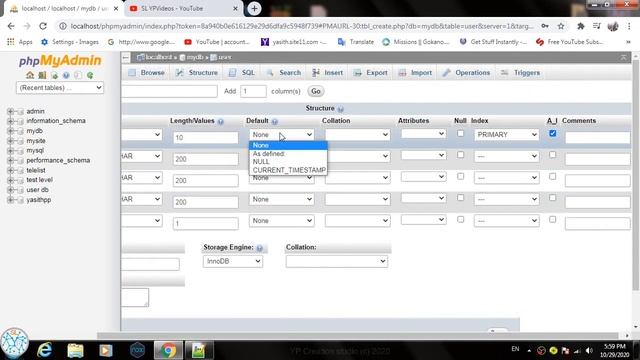640x360 pixels.
Task: Toggle the Null checkbox in the second column row
Action: pyautogui.click(x=460, y=155)
